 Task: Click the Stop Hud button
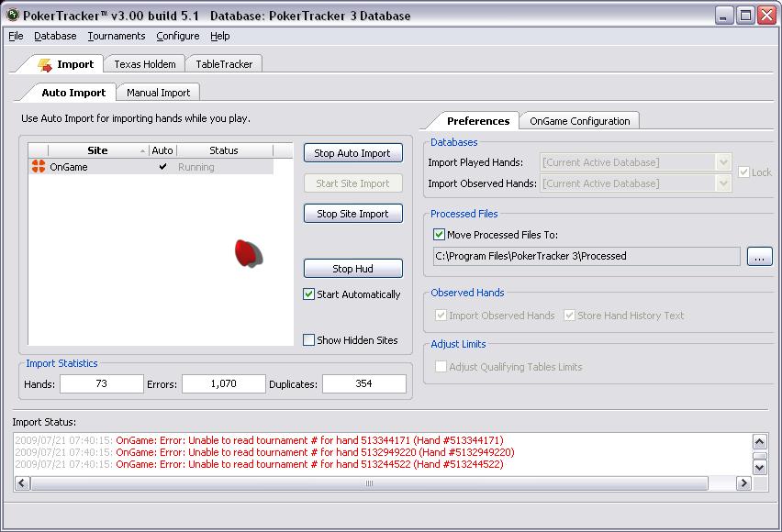(352, 269)
